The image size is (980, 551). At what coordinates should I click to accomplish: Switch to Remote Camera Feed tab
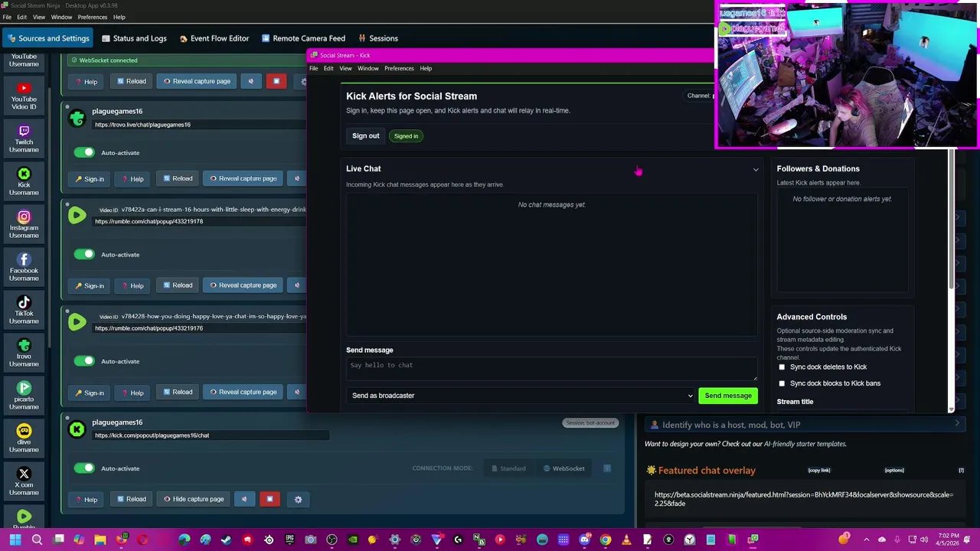pyautogui.click(x=303, y=38)
